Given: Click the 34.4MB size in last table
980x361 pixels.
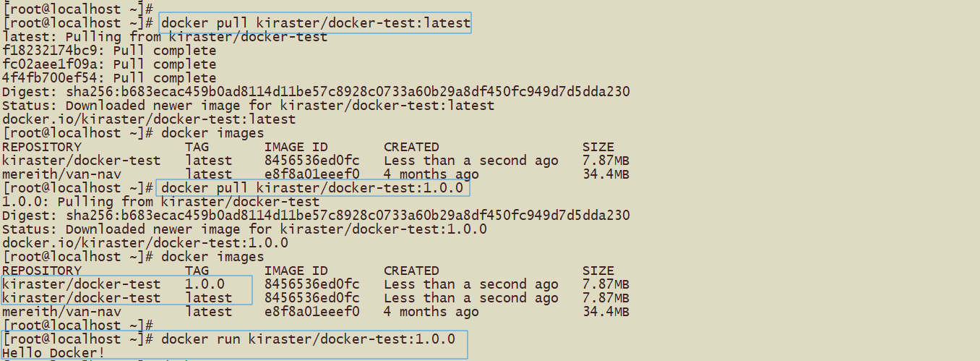Looking at the screenshot, I should click(606, 312).
